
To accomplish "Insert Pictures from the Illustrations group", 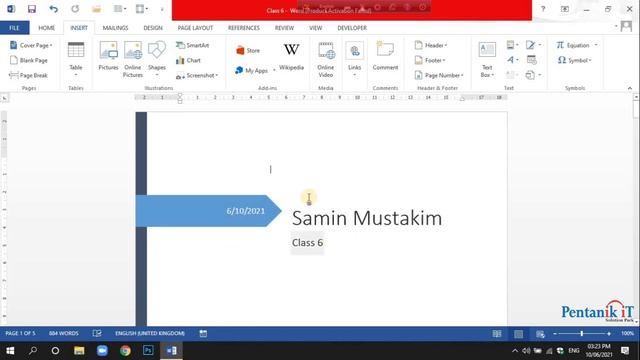I will pyautogui.click(x=108, y=57).
